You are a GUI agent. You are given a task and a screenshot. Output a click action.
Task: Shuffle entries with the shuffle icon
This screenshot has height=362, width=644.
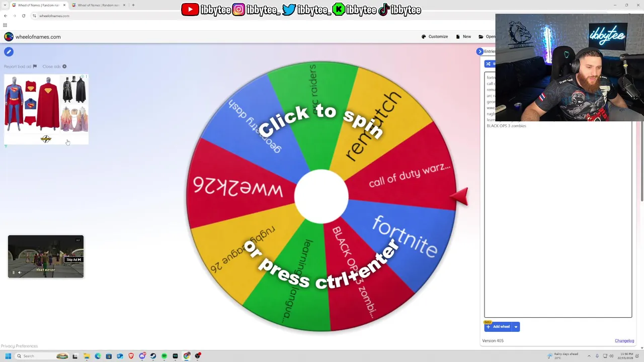(488, 64)
